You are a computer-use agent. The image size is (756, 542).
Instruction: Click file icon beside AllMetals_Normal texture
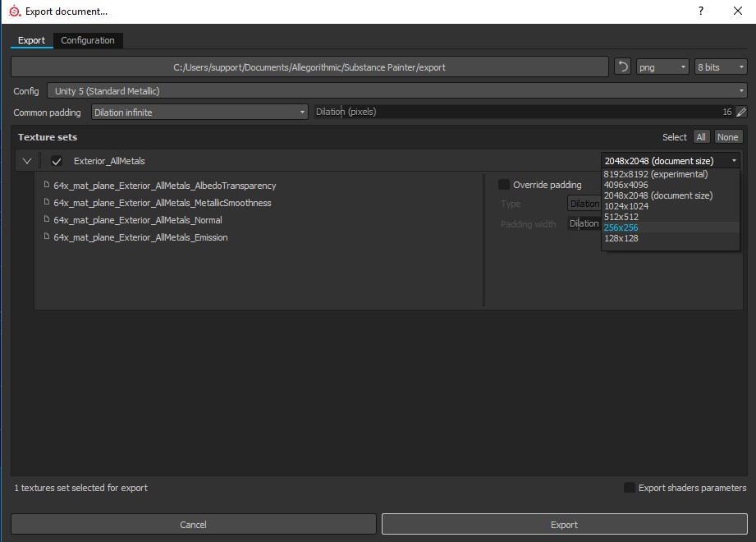(x=47, y=219)
